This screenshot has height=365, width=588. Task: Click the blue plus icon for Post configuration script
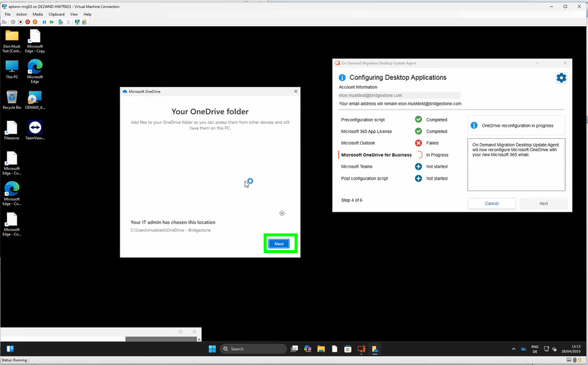click(x=418, y=179)
